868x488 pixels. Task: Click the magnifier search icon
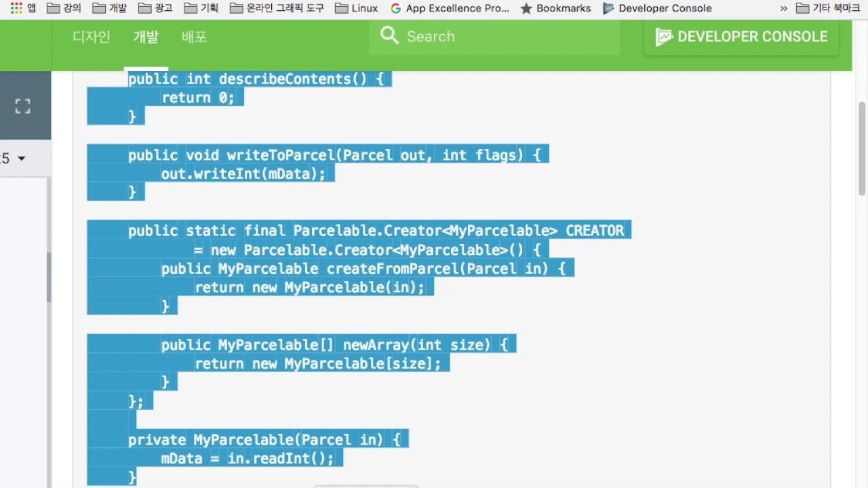point(390,36)
